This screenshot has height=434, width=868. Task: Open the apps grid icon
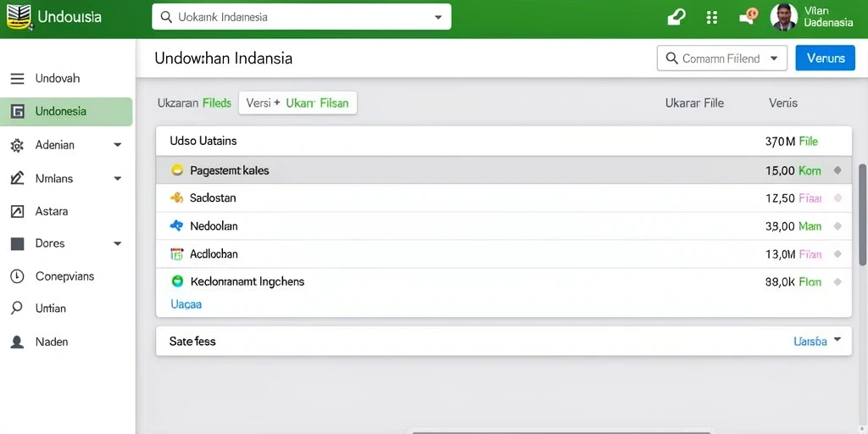point(712,17)
